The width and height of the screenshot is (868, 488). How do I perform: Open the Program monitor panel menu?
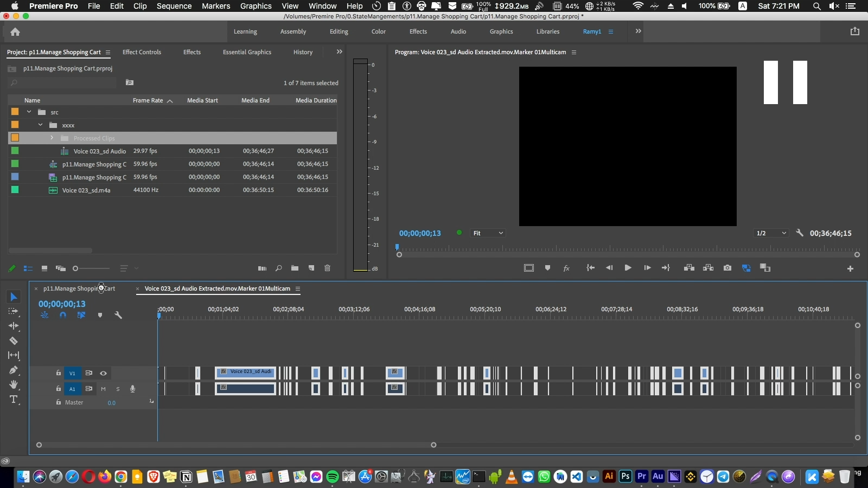click(x=574, y=53)
